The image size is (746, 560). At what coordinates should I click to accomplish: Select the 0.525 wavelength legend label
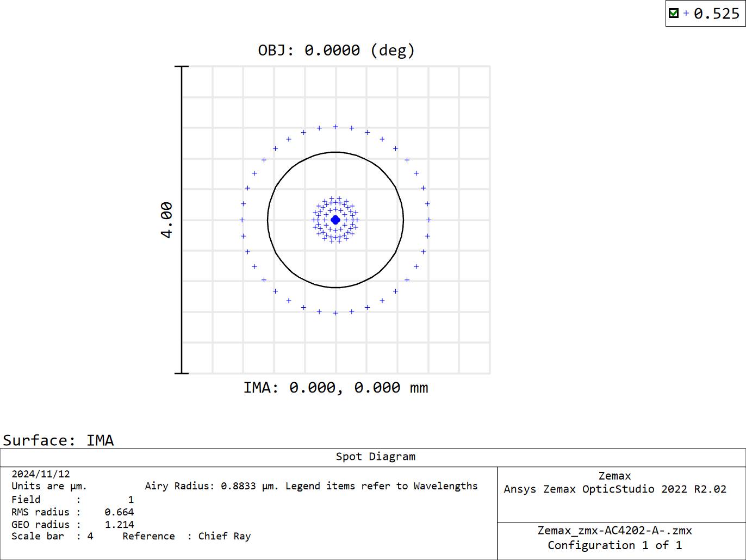(x=717, y=14)
